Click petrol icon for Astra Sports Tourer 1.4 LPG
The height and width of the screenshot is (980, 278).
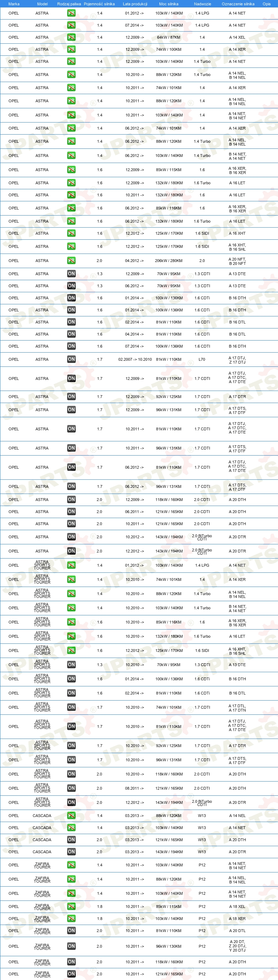[x=71, y=565]
